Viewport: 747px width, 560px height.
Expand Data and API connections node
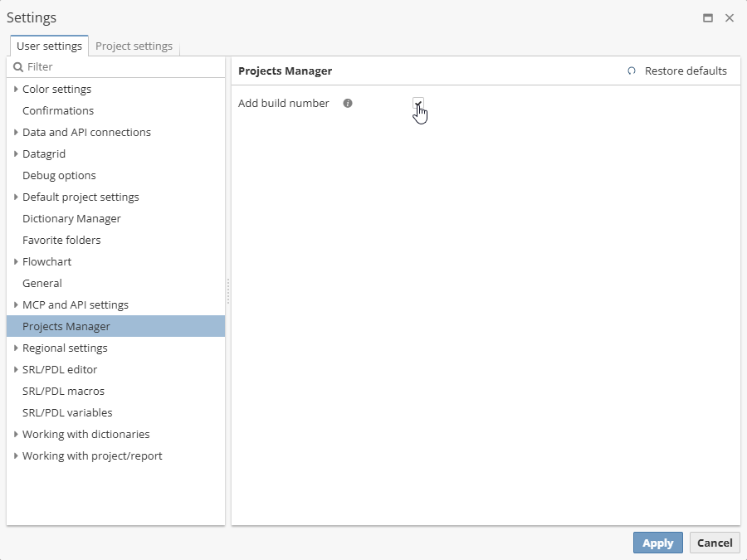pos(16,133)
